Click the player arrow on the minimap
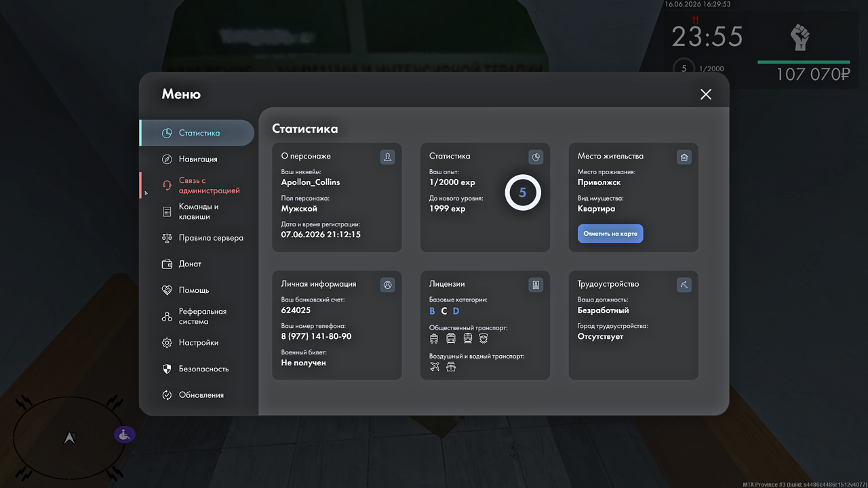Viewport: 868px width, 488px height. (x=69, y=439)
